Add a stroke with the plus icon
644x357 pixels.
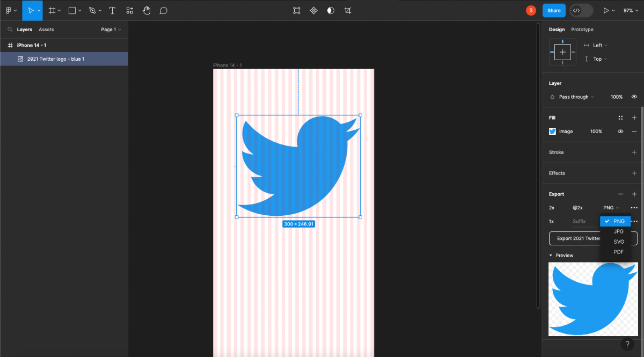click(x=634, y=152)
